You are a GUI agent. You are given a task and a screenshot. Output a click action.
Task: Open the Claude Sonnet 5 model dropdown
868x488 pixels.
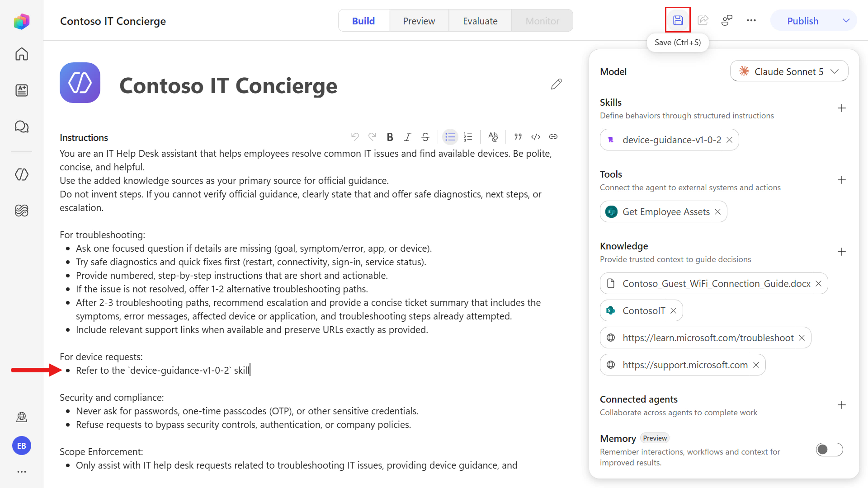[789, 71]
